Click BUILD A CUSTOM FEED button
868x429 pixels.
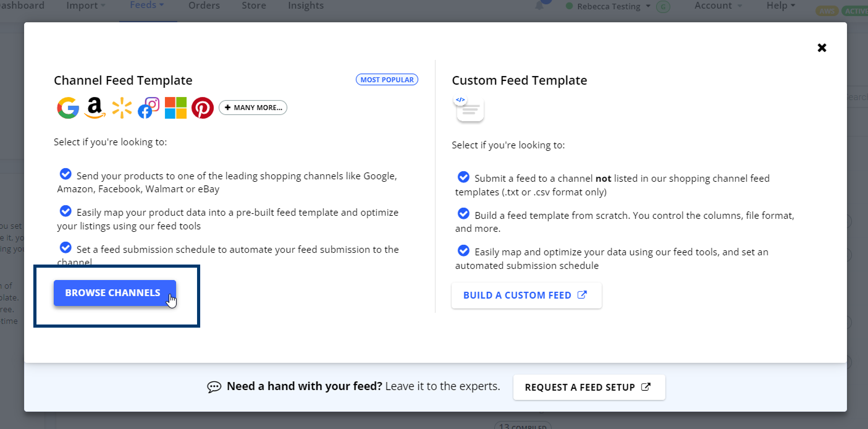[x=526, y=295]
